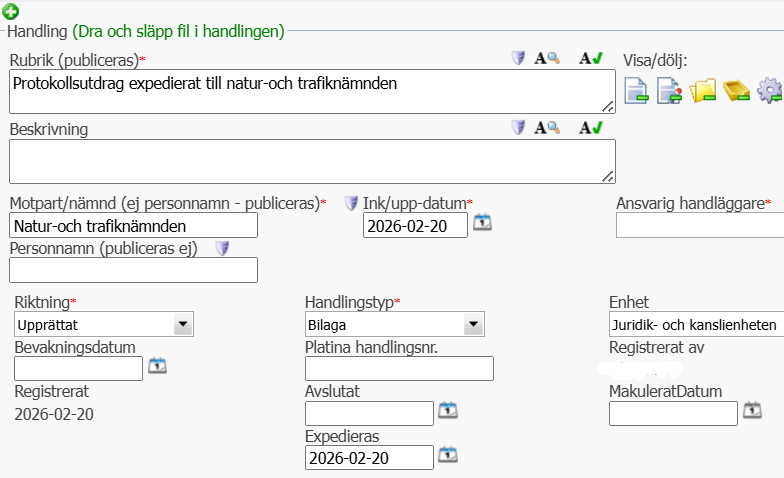Open calendar picker for Ink/upp-datum
Image resolution: width=784 pixels, height=478 pixels.
click(x=482, y=223)
